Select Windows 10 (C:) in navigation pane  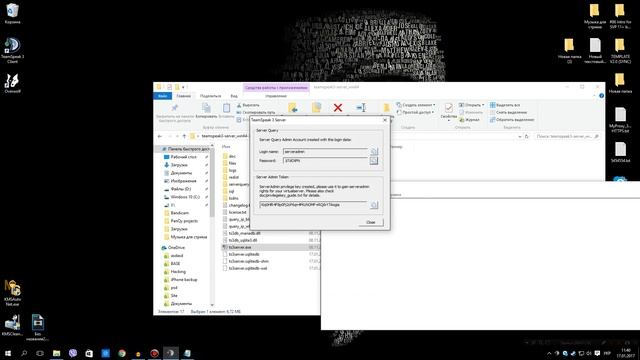184,197
